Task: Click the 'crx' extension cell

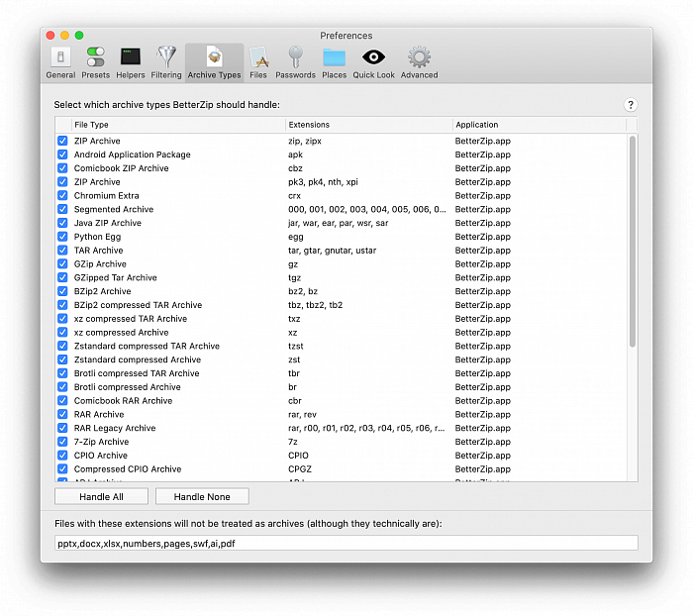Action: pyautogui.click(x=294, y=195)
